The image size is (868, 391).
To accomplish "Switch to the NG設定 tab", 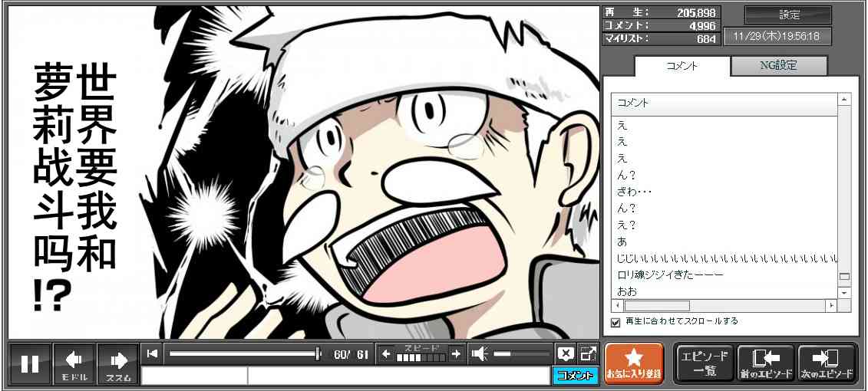I will coord(778,66).
